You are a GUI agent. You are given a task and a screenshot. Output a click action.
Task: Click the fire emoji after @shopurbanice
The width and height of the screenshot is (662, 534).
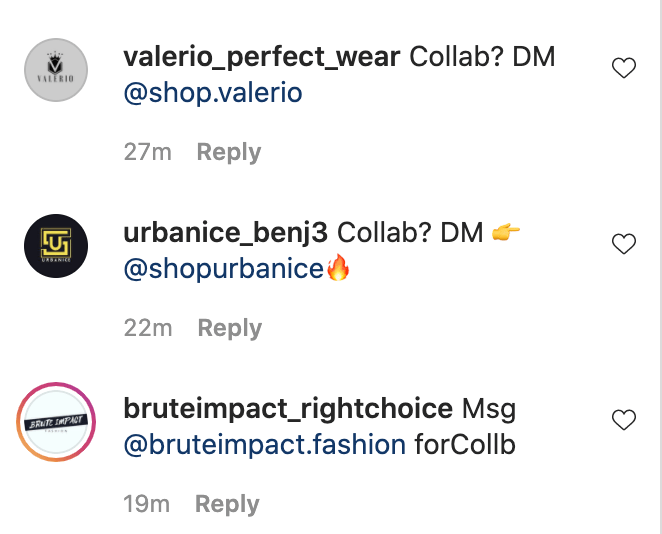point(338,267)
